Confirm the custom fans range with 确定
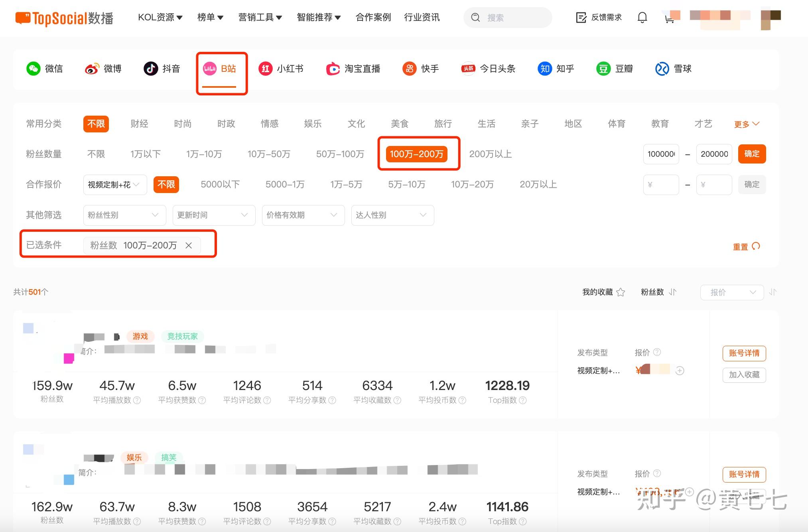Screen dimensions: 808x532 (752, 154)
